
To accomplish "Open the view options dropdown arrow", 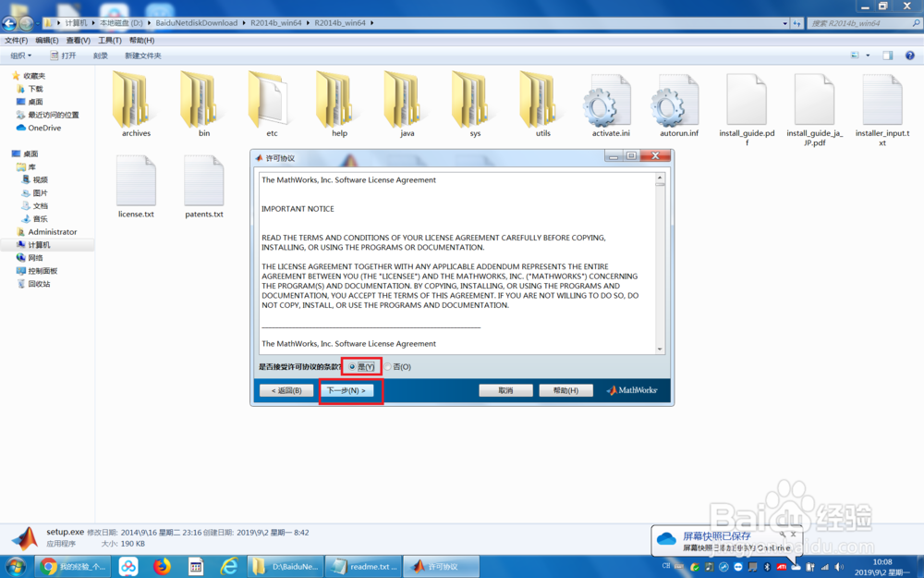I will pos(868,55).
